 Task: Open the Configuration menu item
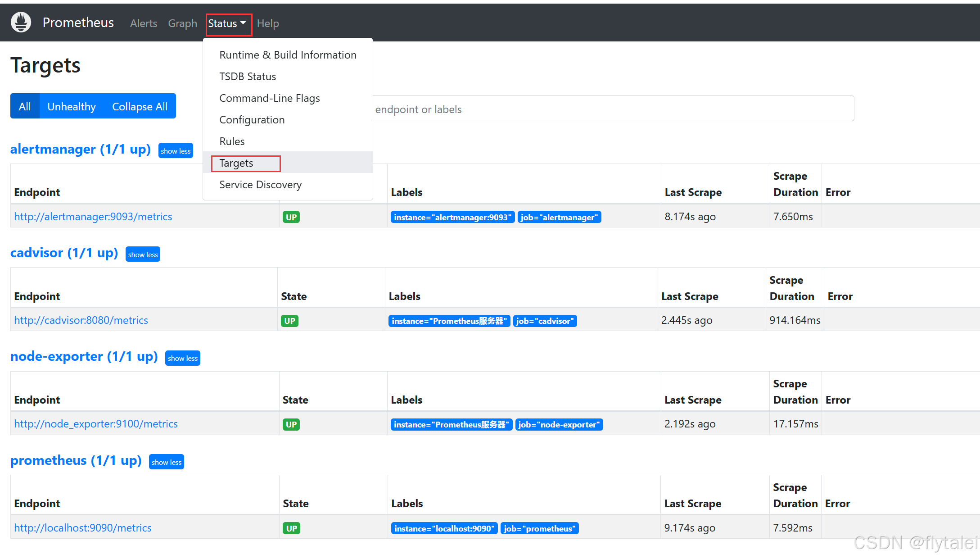(252, 120)
